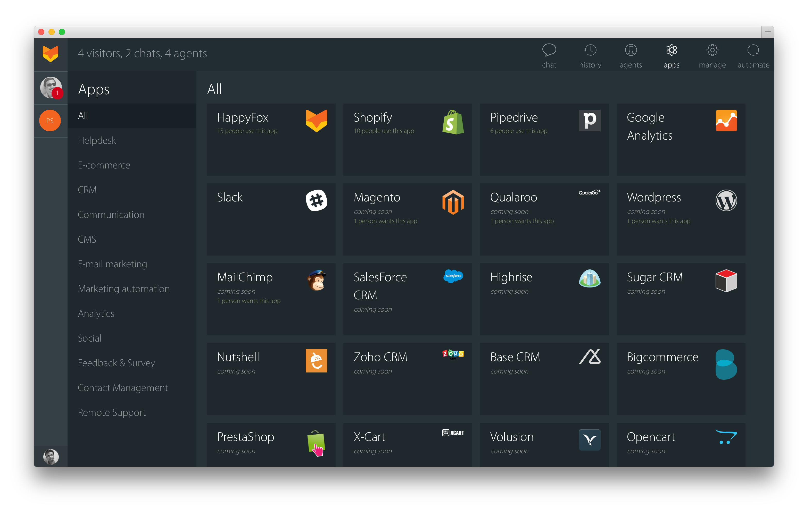This screenshot has height=509, width=812.
Task: Click the HappyFox fox logo top-left
Action: click(51, 54)
